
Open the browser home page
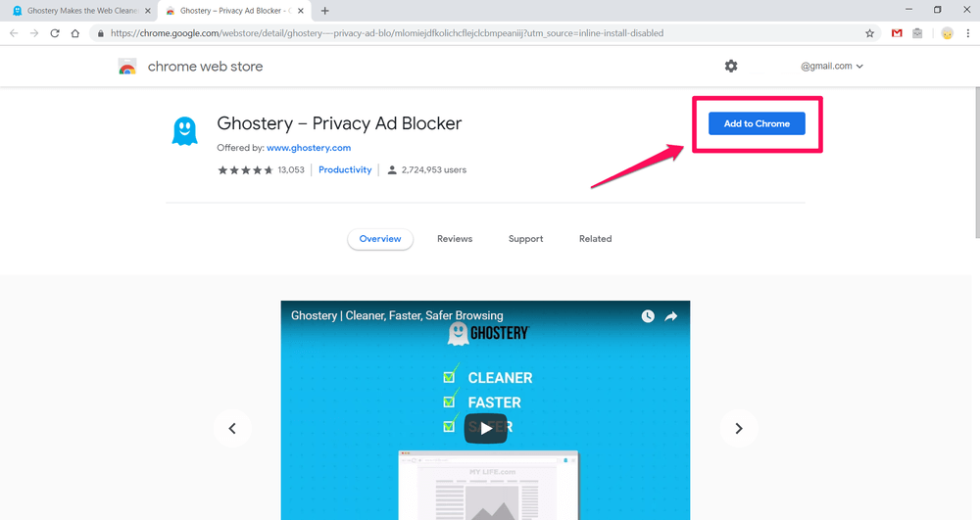coord(75,33)
